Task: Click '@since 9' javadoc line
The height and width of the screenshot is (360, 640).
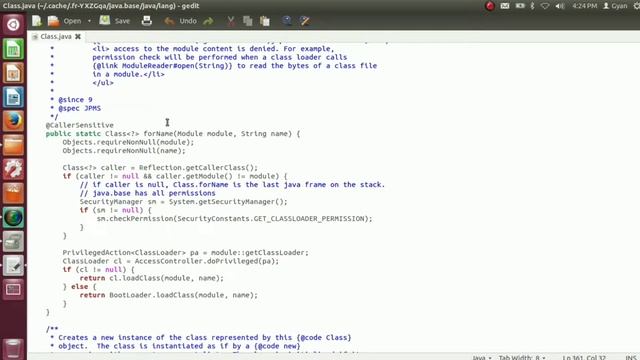Action: (x=75, y=100)
